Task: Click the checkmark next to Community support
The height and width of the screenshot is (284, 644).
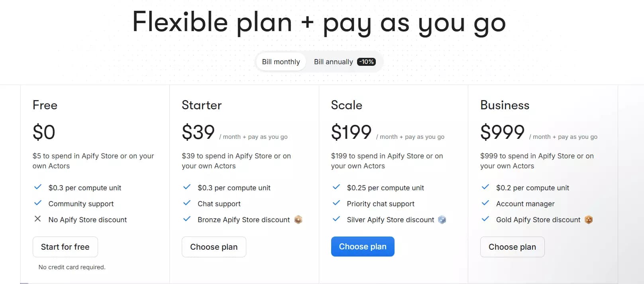Action: (x=37, y=203)
